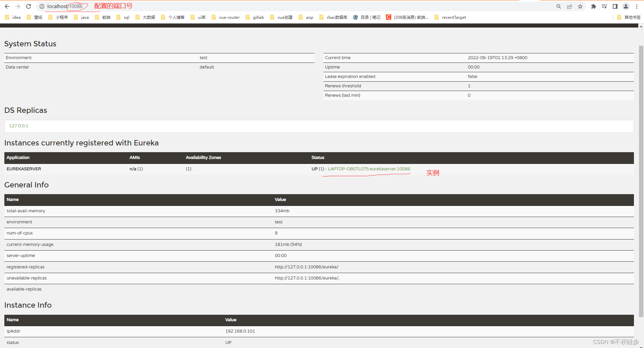Open the 壁纸 bookmark folder
This screenshot has height=348, width=644.
(x=35, y=17)
